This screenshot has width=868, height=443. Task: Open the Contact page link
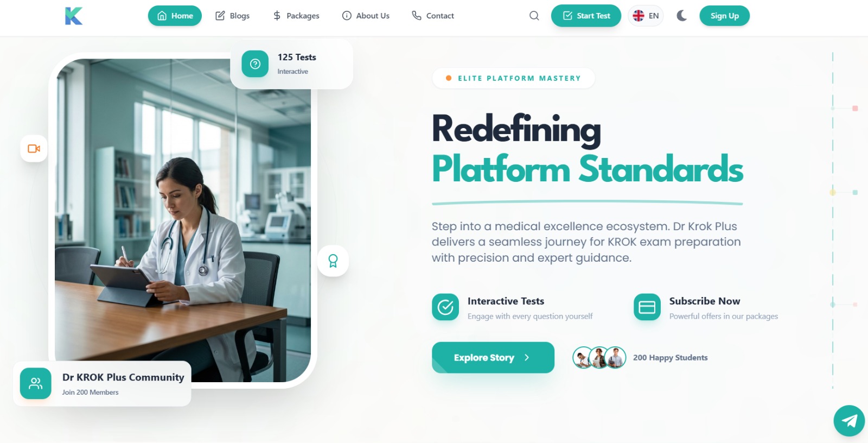pyautogui.click(x=432, y=16)
